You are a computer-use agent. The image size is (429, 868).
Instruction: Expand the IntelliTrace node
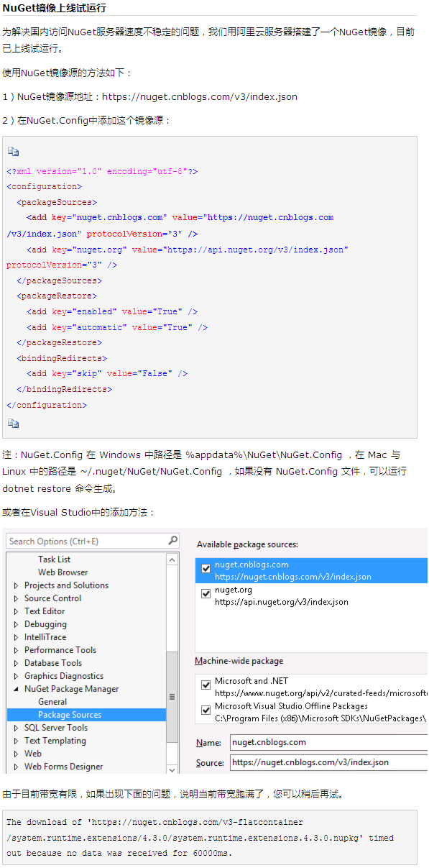[x=17, y=637]
